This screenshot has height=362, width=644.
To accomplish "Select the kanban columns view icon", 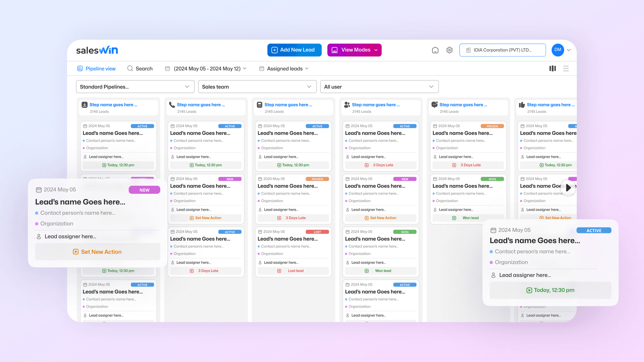I will coord(553,68).
